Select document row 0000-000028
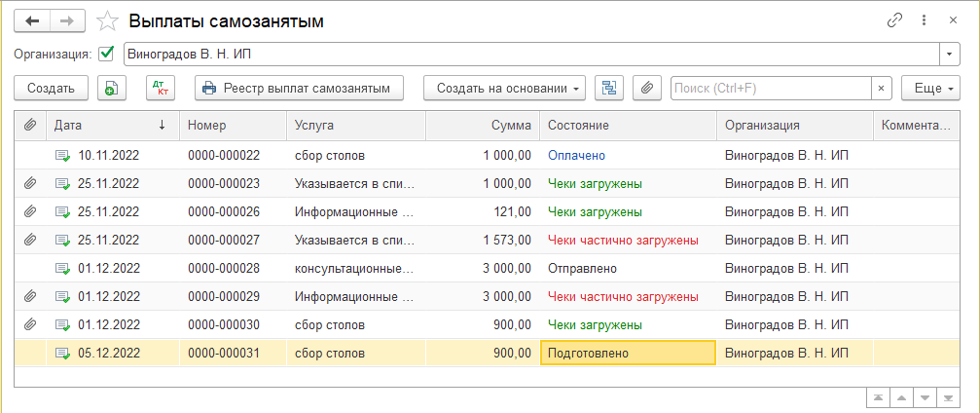Viewport: 980px width, 413px height. [223, 268]
